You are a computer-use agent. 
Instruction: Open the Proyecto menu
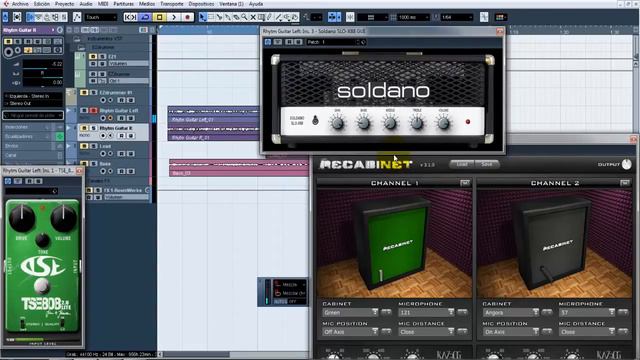click(x=64, y=4)
